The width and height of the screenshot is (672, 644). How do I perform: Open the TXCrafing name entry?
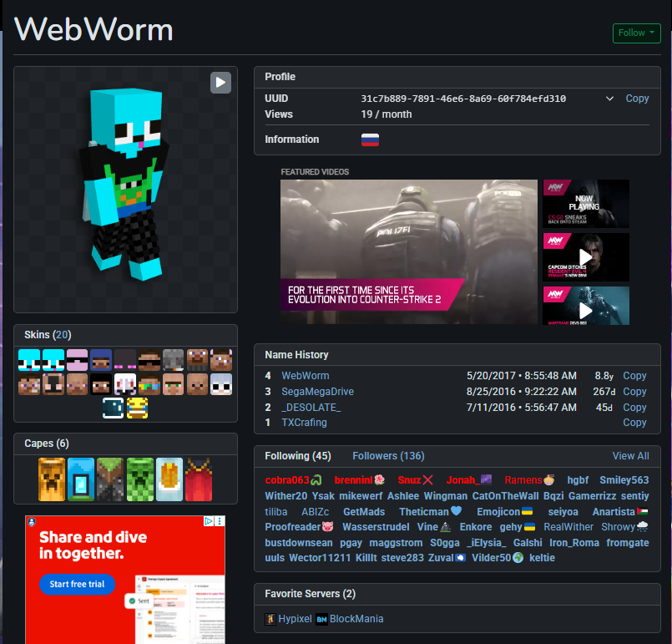pos(304,423)
